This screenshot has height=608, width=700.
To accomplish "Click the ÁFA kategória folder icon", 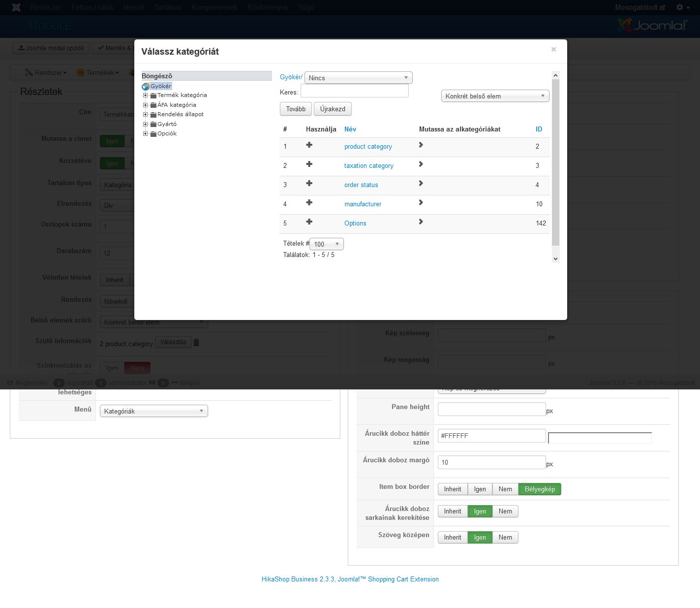I will [153, 105].
